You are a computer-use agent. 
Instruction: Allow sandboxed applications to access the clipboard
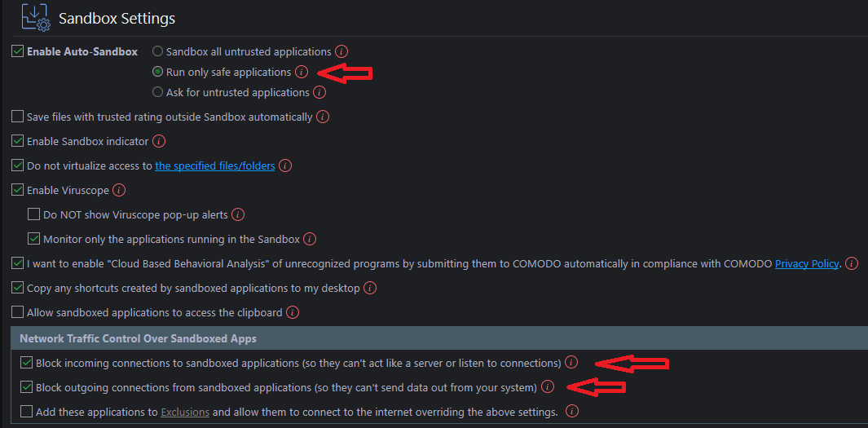18,312
